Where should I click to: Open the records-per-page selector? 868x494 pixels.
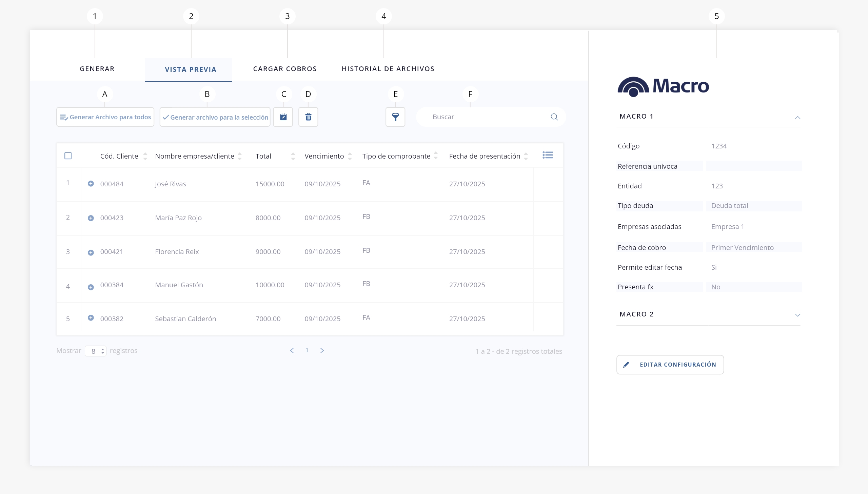coord(95,351)
